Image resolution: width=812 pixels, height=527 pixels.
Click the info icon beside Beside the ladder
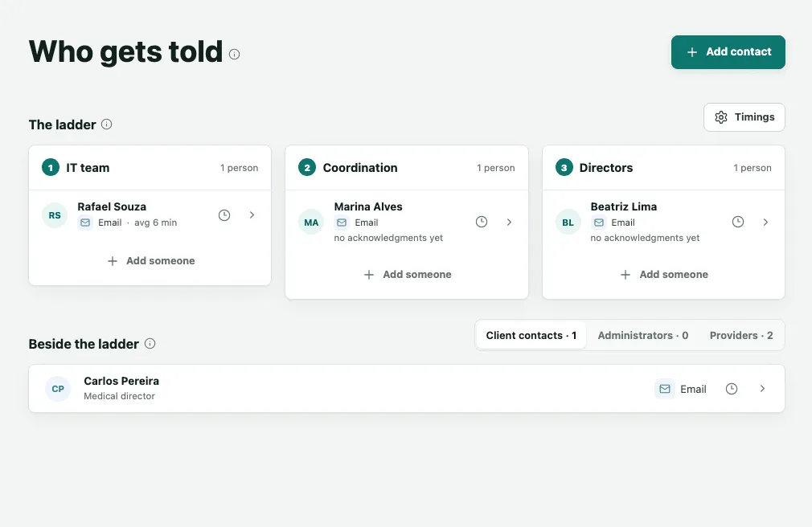(150, 343)
